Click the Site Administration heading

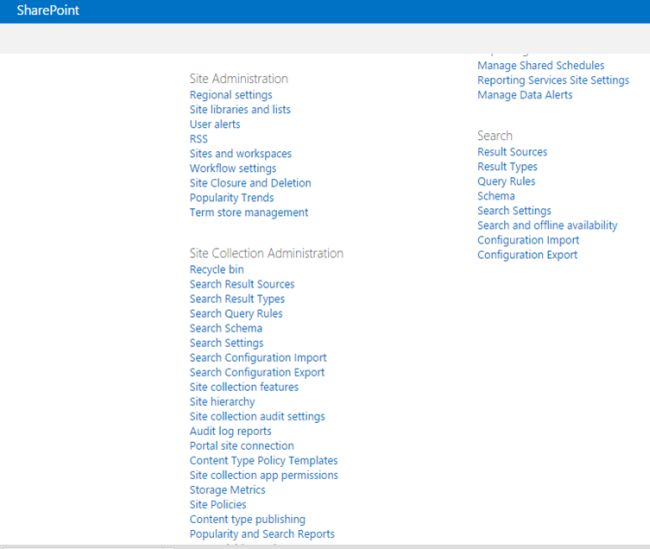pos(239,79)
